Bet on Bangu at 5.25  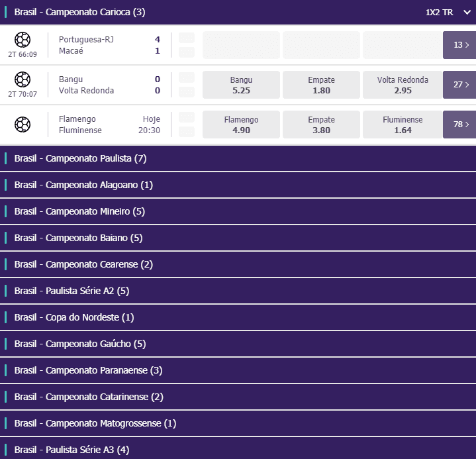coord(241,85)
